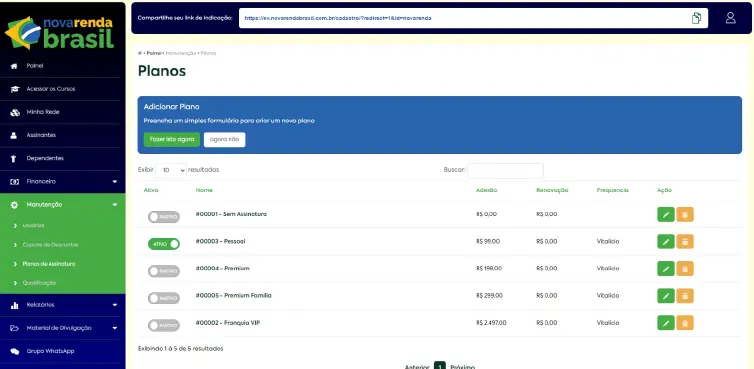Click the novarenda brasil logo
Image resolution: width=754 pixels, height=369 pixels.
tap(60, 33)
